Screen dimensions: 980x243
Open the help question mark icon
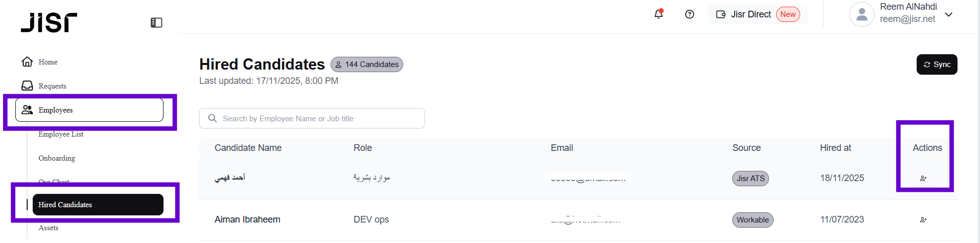pyautogui.click(x=689, y=14)
